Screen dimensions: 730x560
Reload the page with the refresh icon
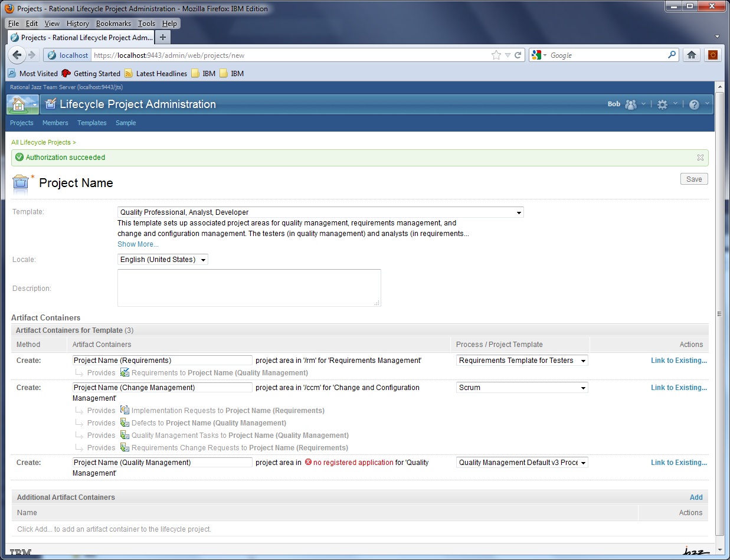518,55
